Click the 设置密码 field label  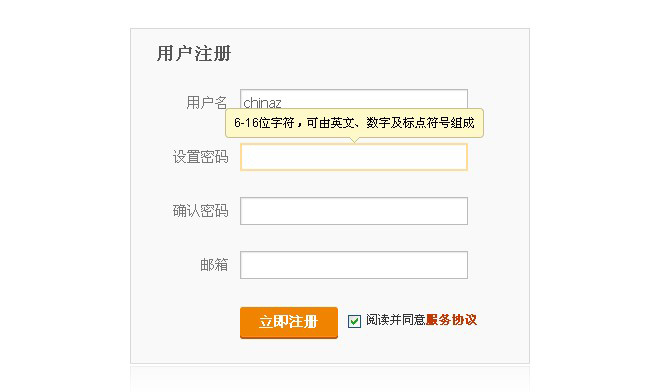pyautogui.click(x=200, y=157)
